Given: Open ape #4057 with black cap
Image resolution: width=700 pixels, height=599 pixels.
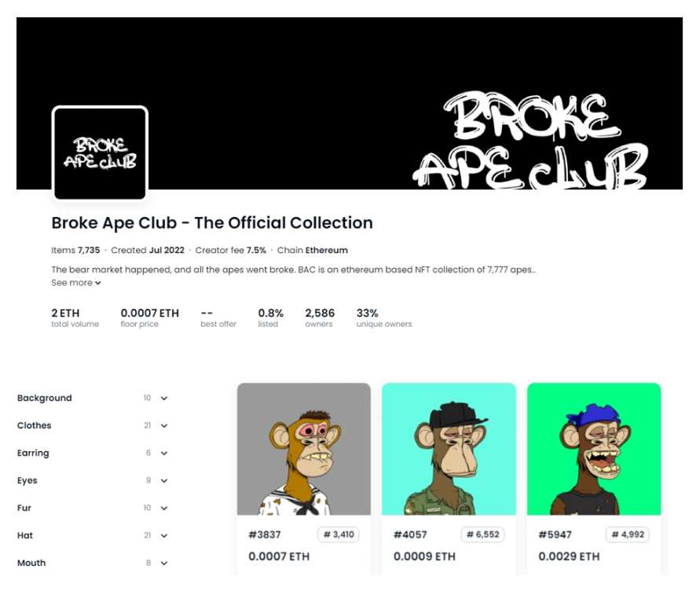Looking at the screenshot, I should (449, 449).
